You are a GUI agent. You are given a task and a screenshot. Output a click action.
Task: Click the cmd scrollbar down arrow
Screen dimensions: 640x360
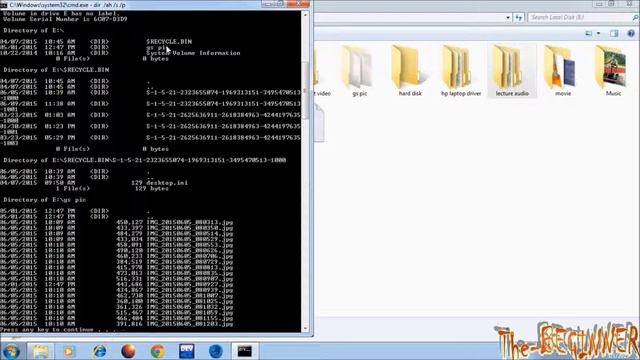[x=305, y=328]
